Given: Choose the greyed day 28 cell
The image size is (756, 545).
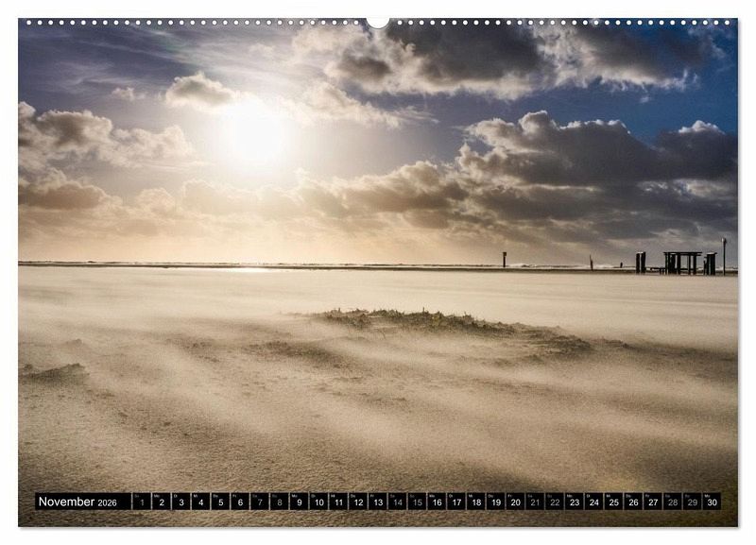Looking at the screenshot, I should [x=672, y=502].
